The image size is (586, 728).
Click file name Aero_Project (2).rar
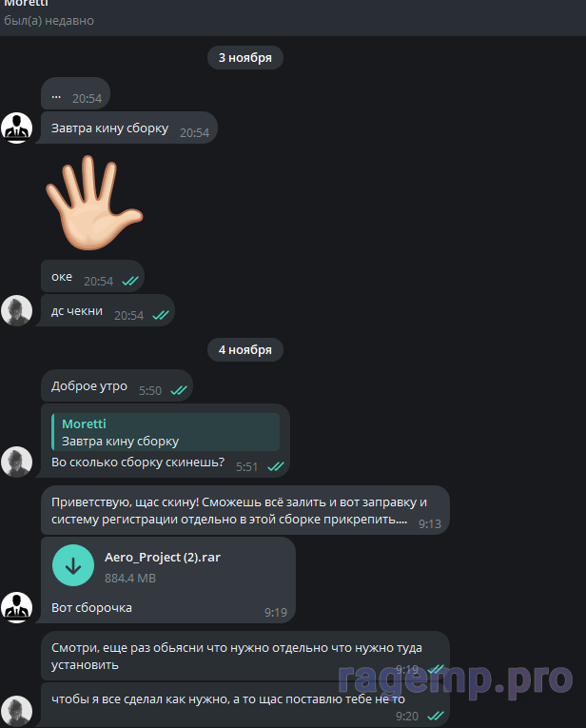[163, 557]
